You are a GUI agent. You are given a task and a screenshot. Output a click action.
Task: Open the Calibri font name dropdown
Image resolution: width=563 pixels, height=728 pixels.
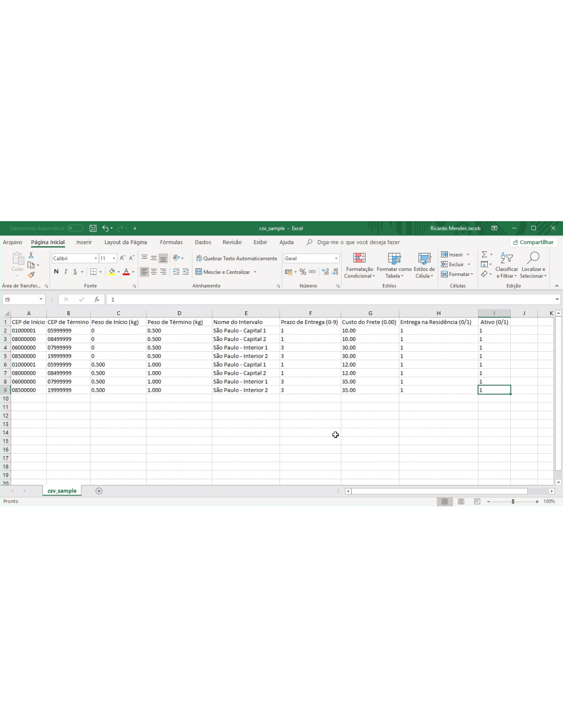(x=96, y=259)
